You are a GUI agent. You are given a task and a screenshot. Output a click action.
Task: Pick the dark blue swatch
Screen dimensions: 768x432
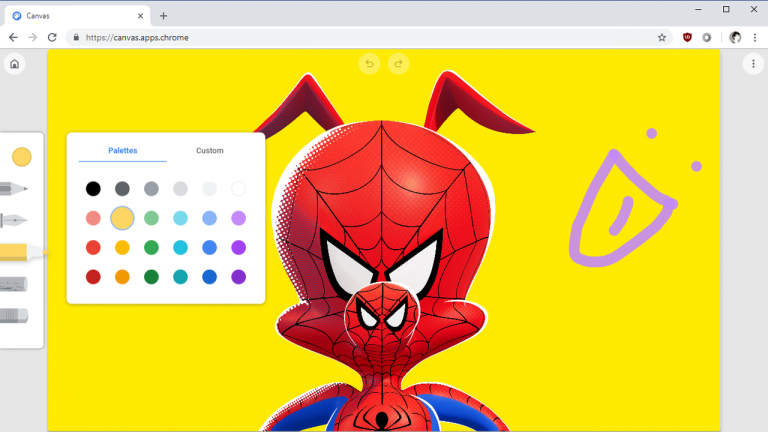coord(210,277)
